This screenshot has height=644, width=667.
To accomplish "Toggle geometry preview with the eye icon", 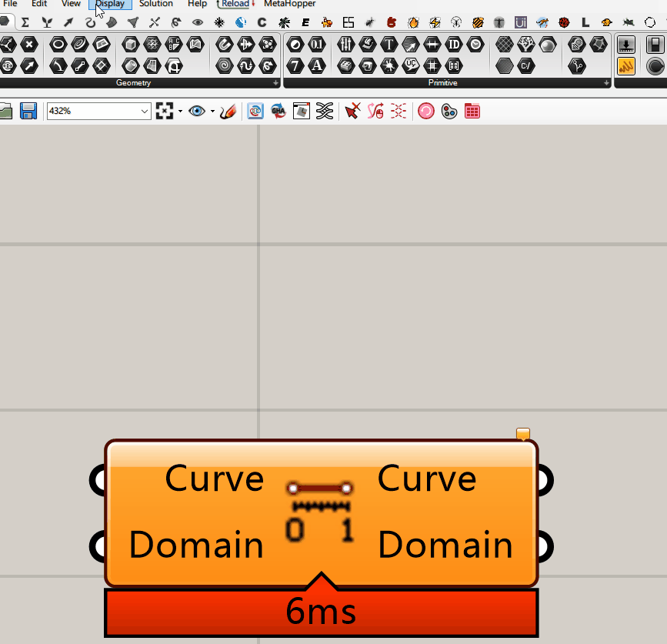I will point(198,111).
